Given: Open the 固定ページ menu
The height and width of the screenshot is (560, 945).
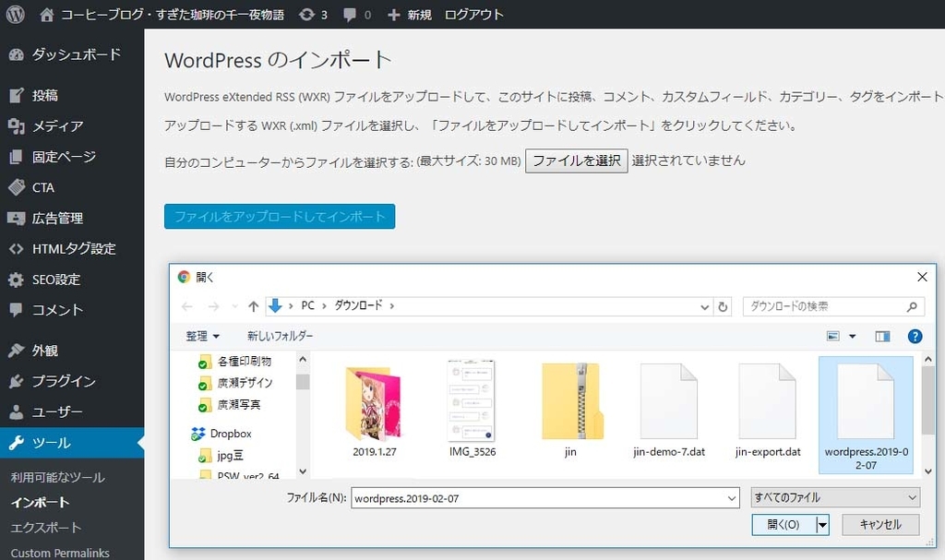Looking at the screenshot, I should click(x=72, y=157).
